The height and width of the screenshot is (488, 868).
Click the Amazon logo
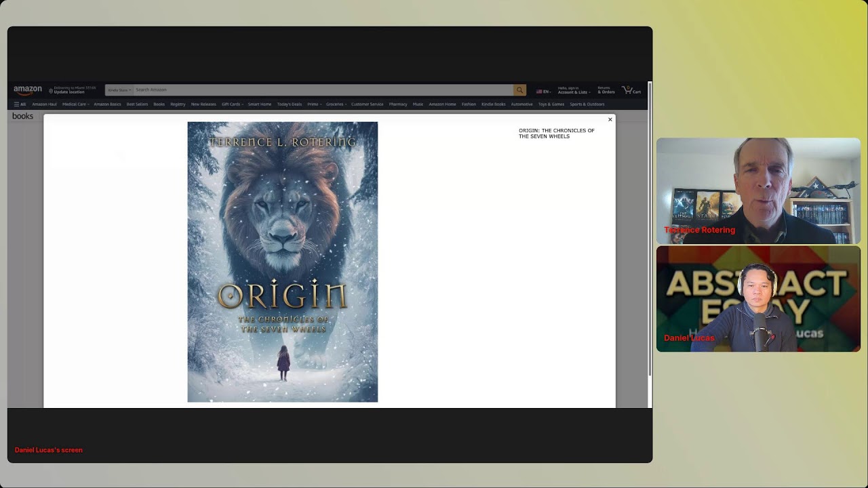click(x=28, y=89)
